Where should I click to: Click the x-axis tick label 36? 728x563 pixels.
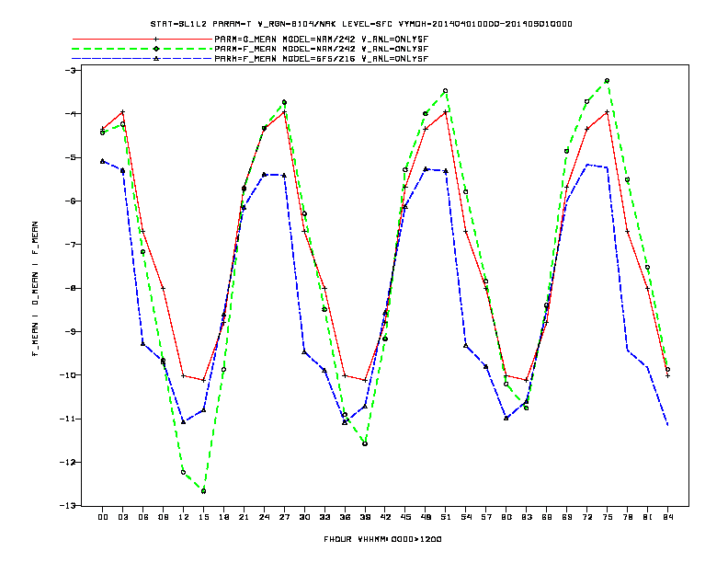345,517
